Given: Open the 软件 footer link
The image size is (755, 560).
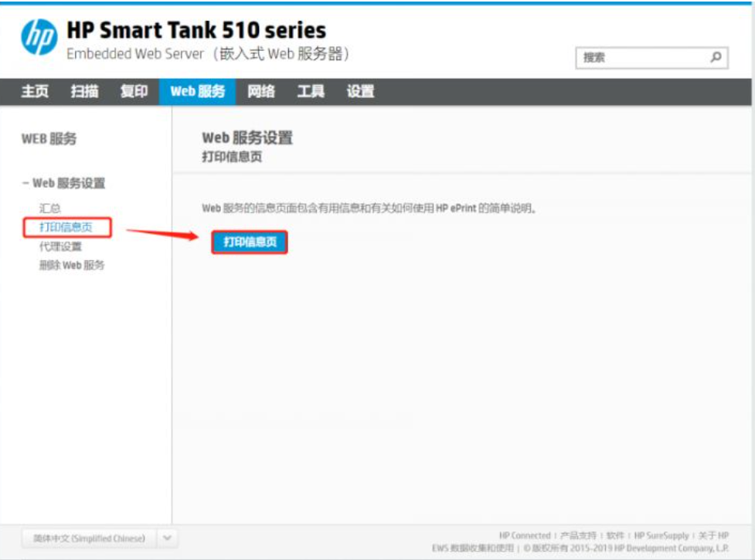Looking at the screenshot, I should pyautogui.click(x=615, y=535).
